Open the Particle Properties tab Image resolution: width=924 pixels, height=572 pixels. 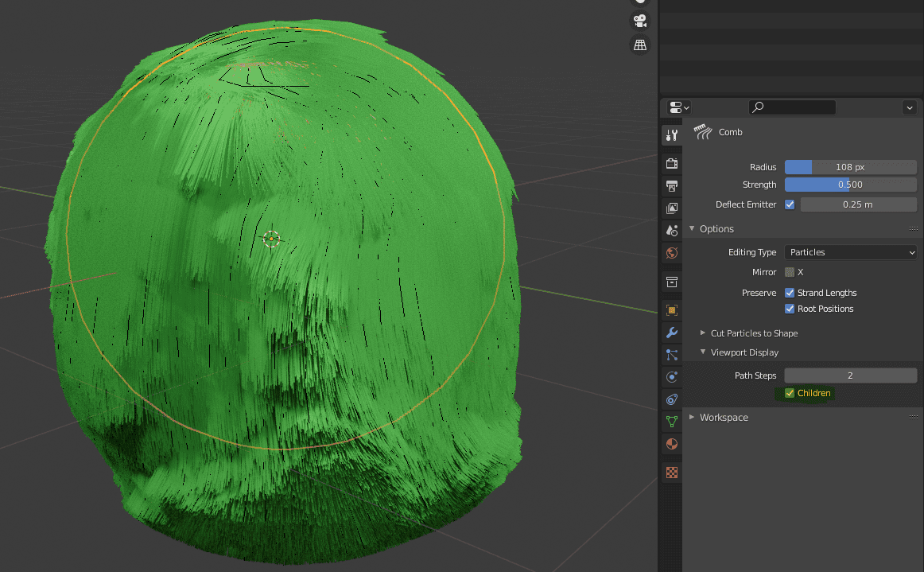[x=671, y=354]
